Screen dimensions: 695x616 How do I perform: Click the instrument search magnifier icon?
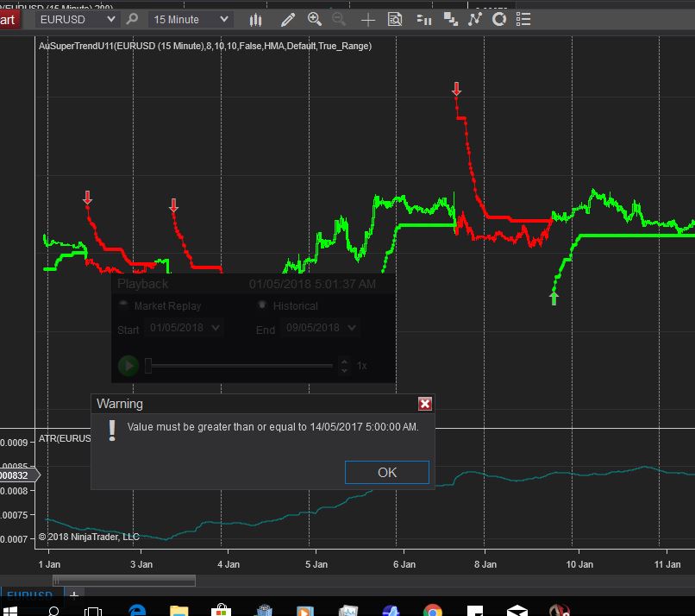(x=132, y=20)
